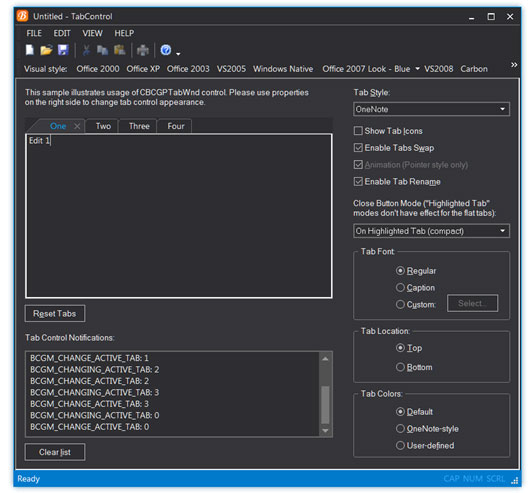The width and height of the screenshot is (529, 493).
Task: Open the VIEW menu
Action: [92, 33]
